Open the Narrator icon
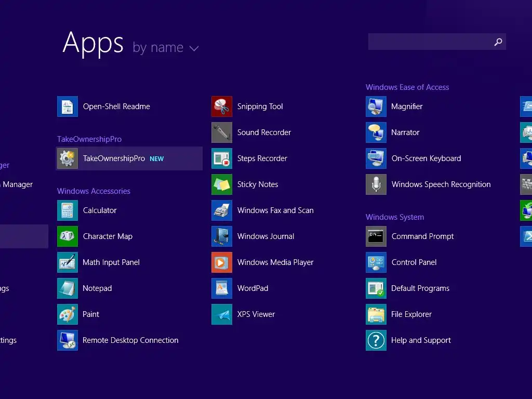 tap(376, 132)
